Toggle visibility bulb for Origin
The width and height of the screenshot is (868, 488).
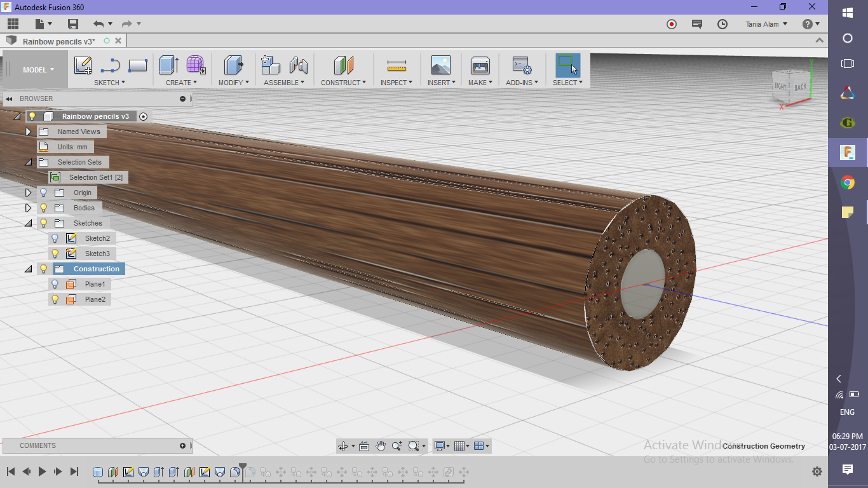pyautogui.click(x=44, y=193)
